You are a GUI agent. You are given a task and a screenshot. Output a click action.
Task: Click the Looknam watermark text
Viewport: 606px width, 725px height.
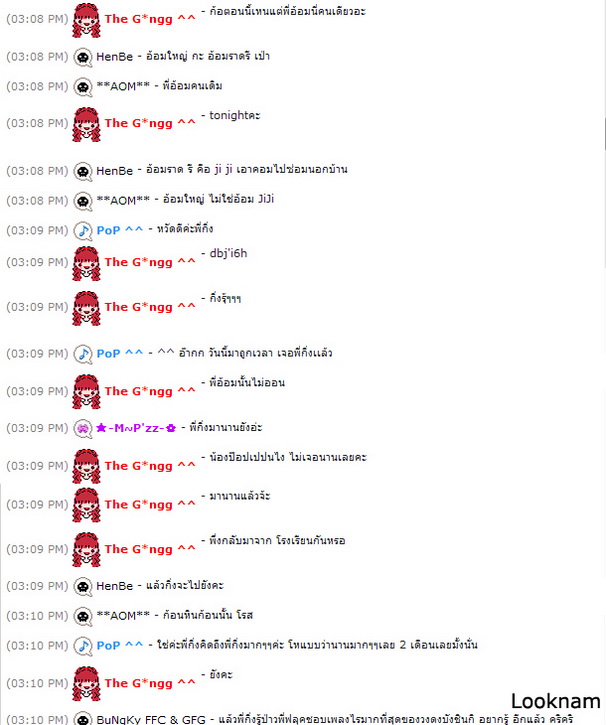click(556, 701)
